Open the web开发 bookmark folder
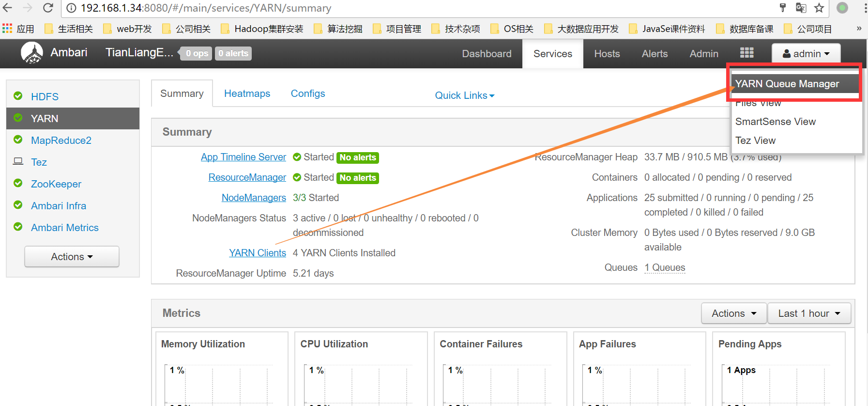 pyautogui.click(x=127, y=29)
